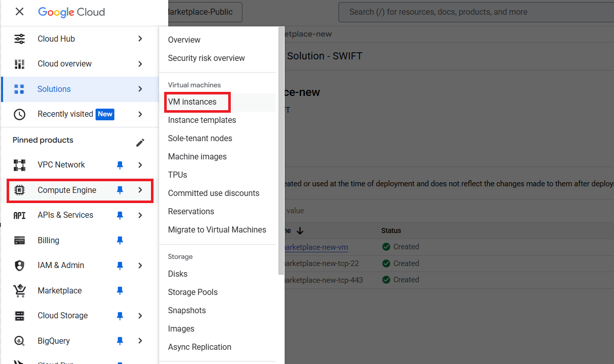Image resolution: width=614 pixels, height=364 pixels.
Task: Unpin BigQuery using its pin icon
Action: (x=120, y=341)
